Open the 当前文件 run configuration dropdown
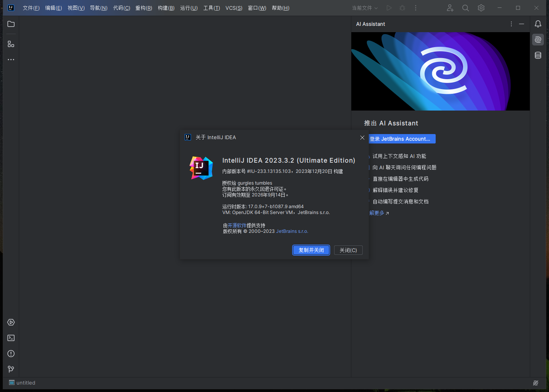The height and width of the screenshot is (392, 549). (364, 8)
